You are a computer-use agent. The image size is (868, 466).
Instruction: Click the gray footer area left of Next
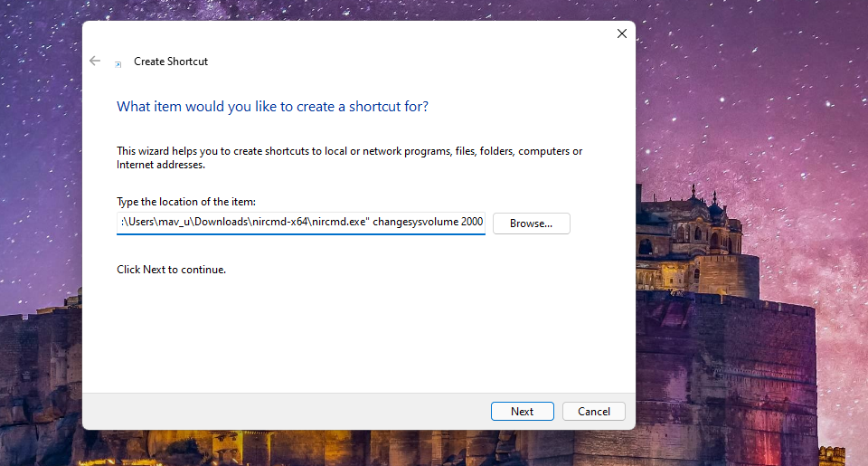271,411
